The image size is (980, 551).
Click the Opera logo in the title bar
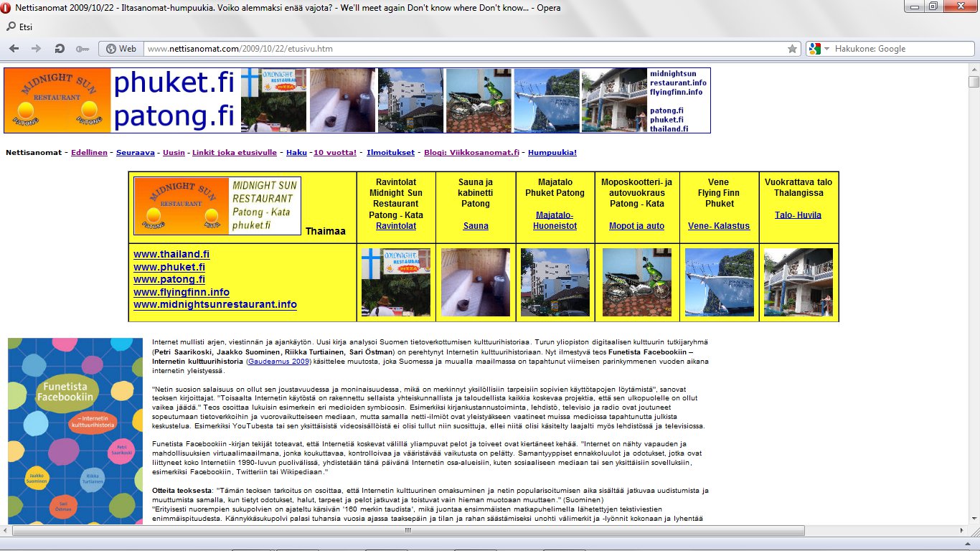coord(6,8)
